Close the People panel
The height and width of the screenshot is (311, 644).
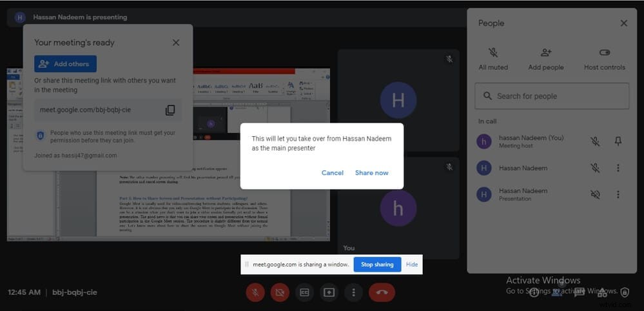pyautogui.click(x=623, y=23)
